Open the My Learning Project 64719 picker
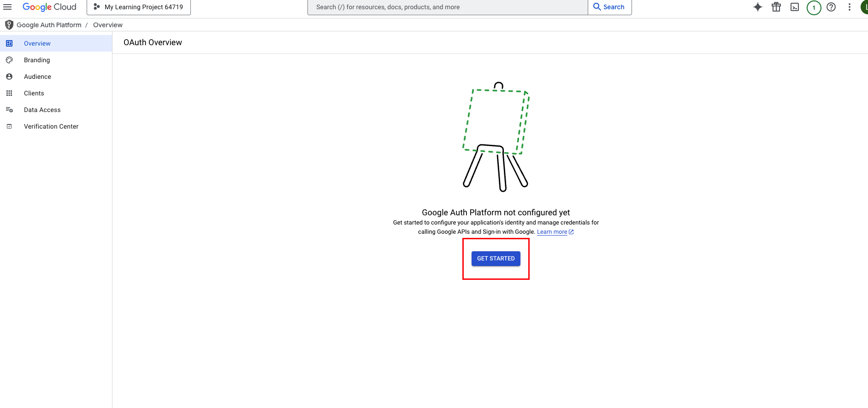Viewport: 868px width, 408px height. pos(139,7)
